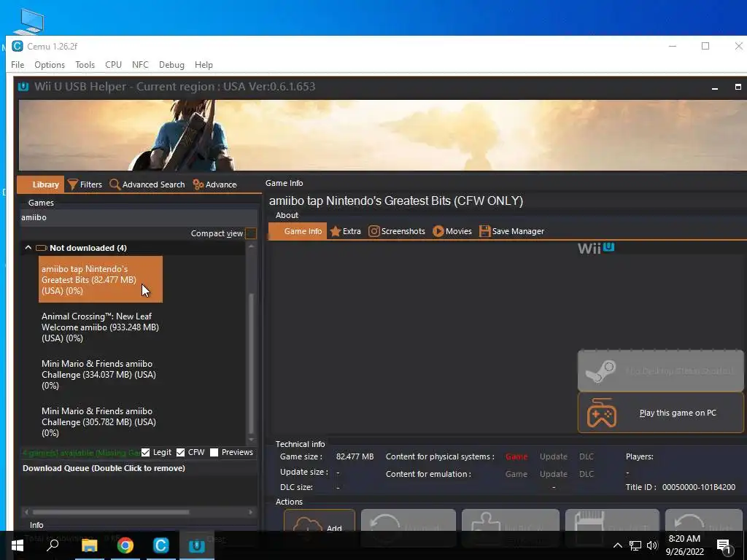Click the floppy disk Save Manager icon
The image size is (747, 560).
point(484,231)
